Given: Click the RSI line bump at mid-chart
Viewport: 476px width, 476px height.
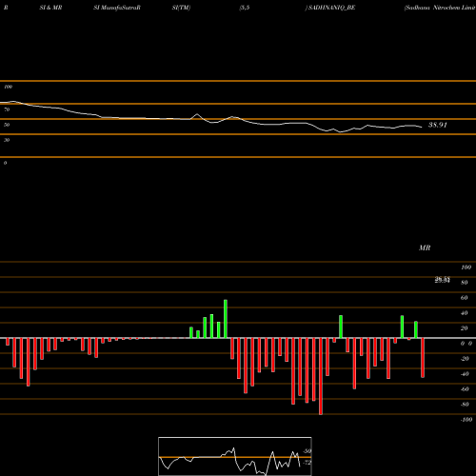Looking at the screenshot, I should click(x=197, y=115).
